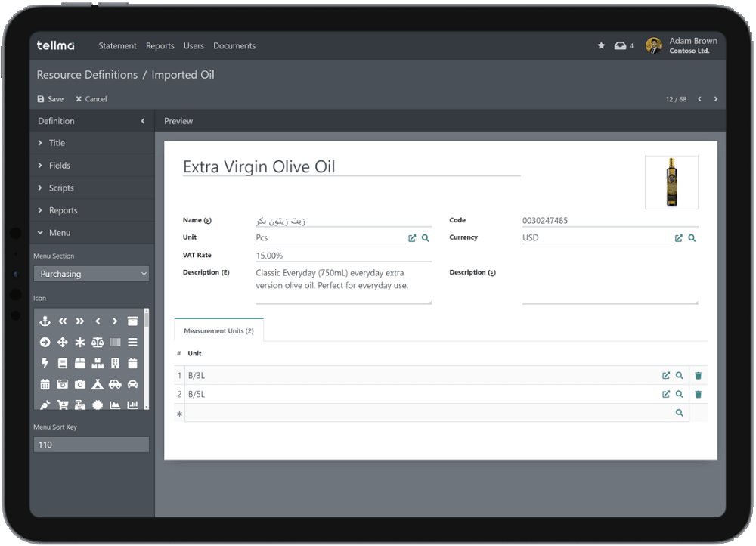Image resolution: width=756 pixels, height=546 pixels.
Task: Select the circled right arrow icon
Action: click(x=45, y=343)
